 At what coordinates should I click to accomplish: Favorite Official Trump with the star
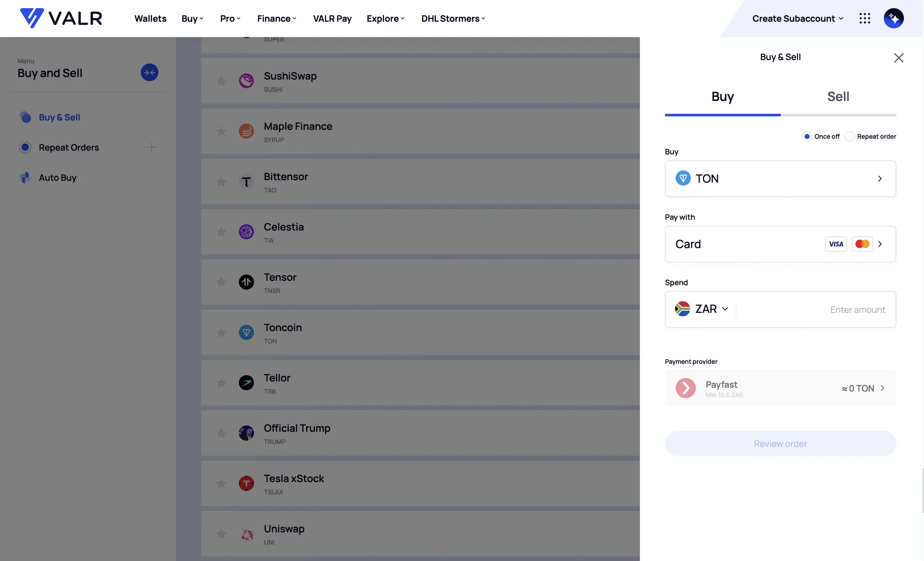(x=221, y=433)
